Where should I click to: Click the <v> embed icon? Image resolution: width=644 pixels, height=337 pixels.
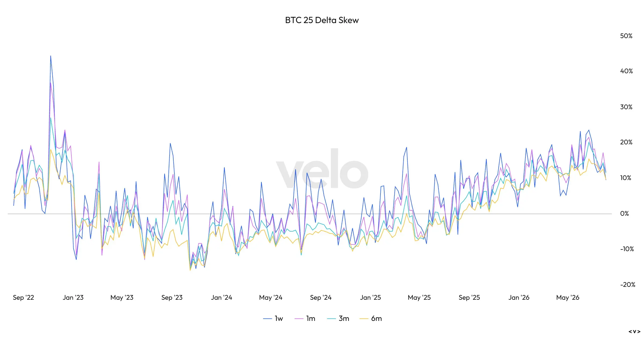[x=634, y=332]
